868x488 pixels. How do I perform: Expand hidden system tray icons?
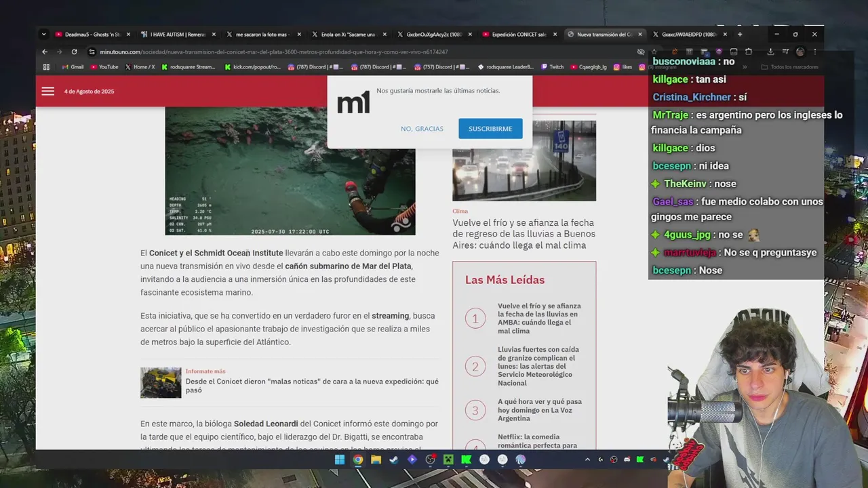click(x=587, y=460)
